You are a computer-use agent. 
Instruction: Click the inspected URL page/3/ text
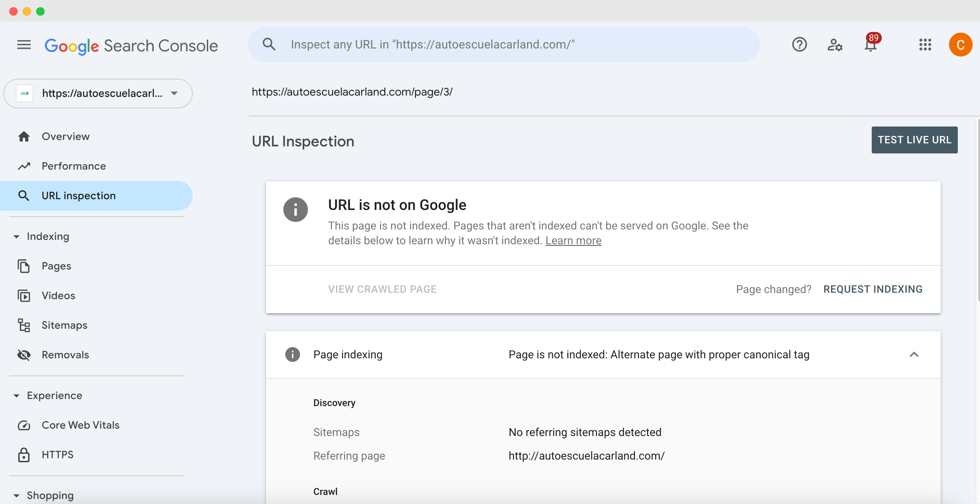point(352,92)
